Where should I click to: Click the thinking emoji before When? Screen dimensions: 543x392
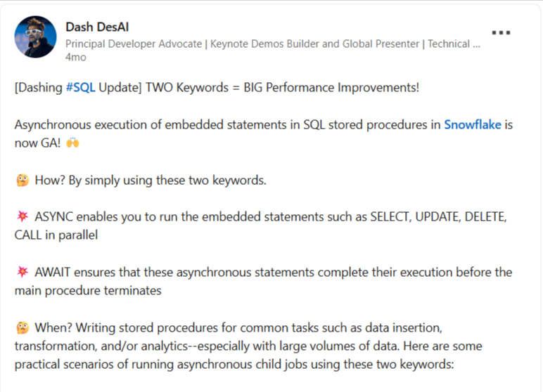(x=23, y=327)
